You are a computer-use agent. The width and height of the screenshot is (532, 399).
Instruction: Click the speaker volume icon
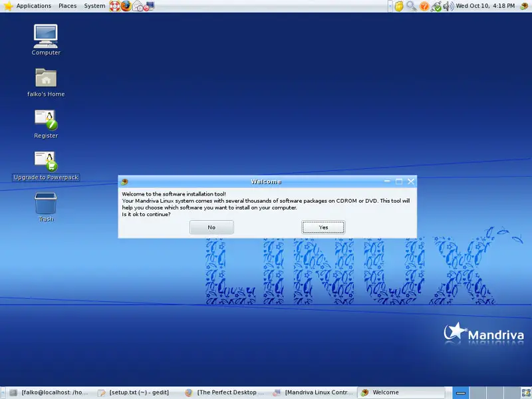448,6
